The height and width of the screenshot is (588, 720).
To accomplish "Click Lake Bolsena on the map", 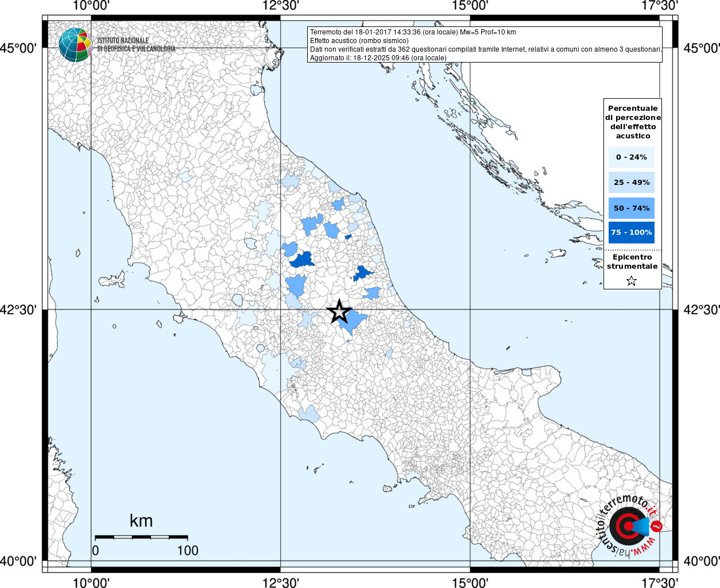I will pos(238,300).
